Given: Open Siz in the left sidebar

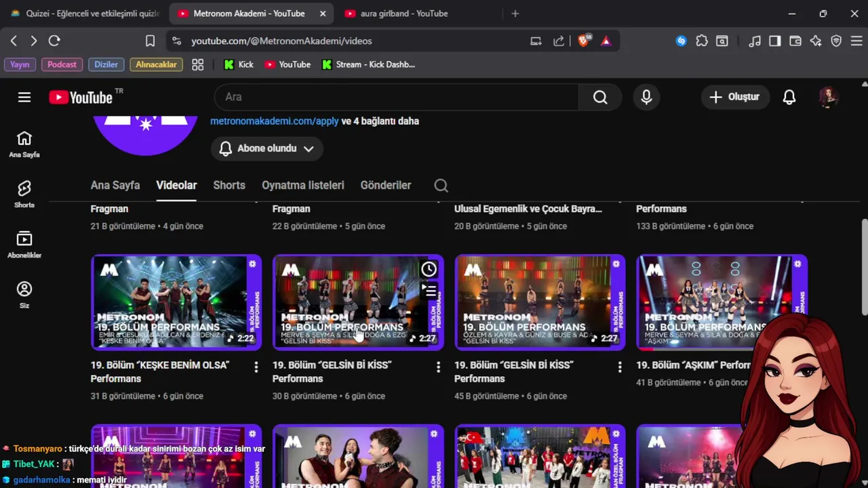Looking at the screenshot, I should pyautogui.click(x=24, y=295).
